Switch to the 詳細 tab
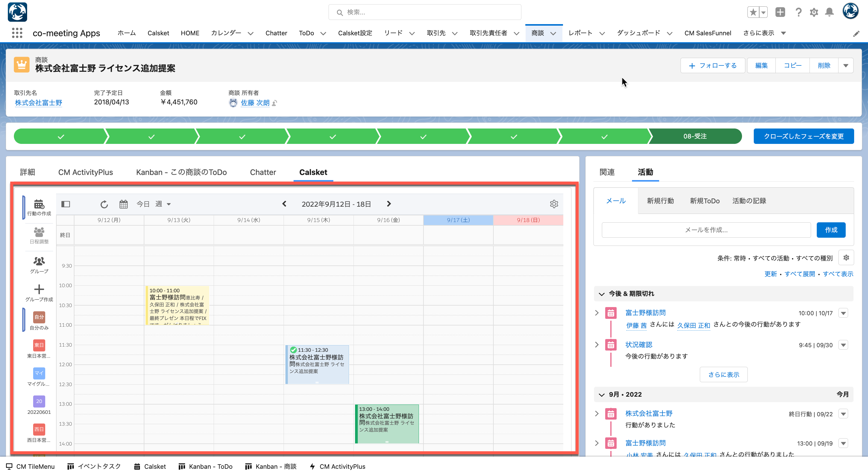Image resolution: width=868 pixels, height=476 pixels. pos(27,172)
